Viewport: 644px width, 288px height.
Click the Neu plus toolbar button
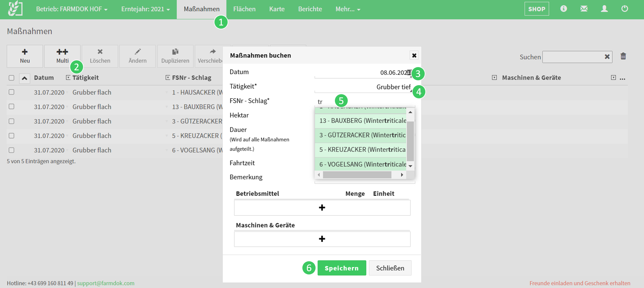pyautogui.click(x=25, y=56)
